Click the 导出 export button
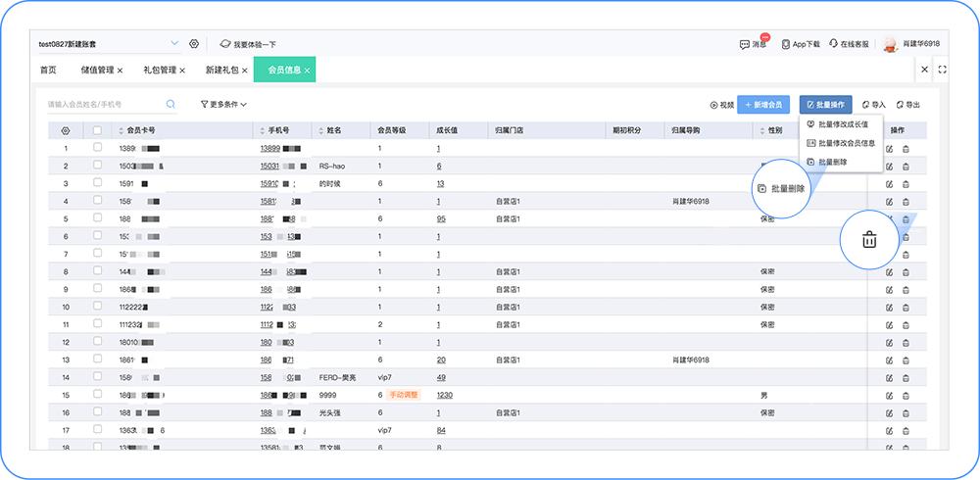The image size is (980, 480). [907, 105]
